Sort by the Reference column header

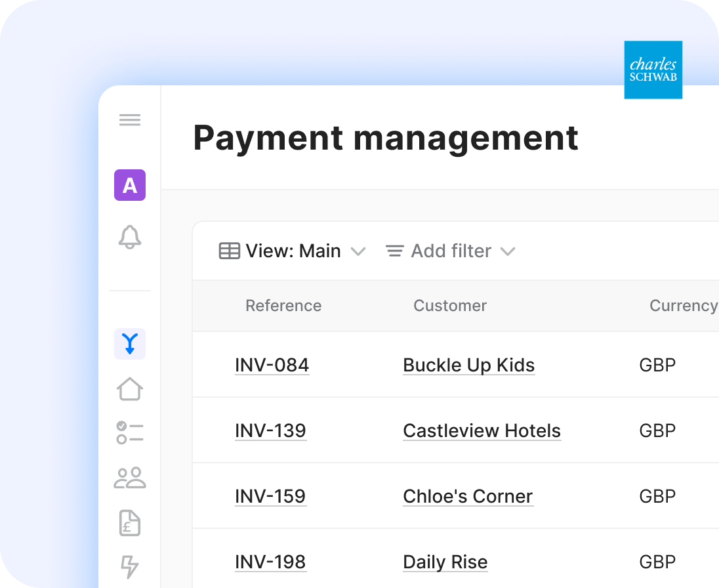pyautogui.click(x=283, y=306)
